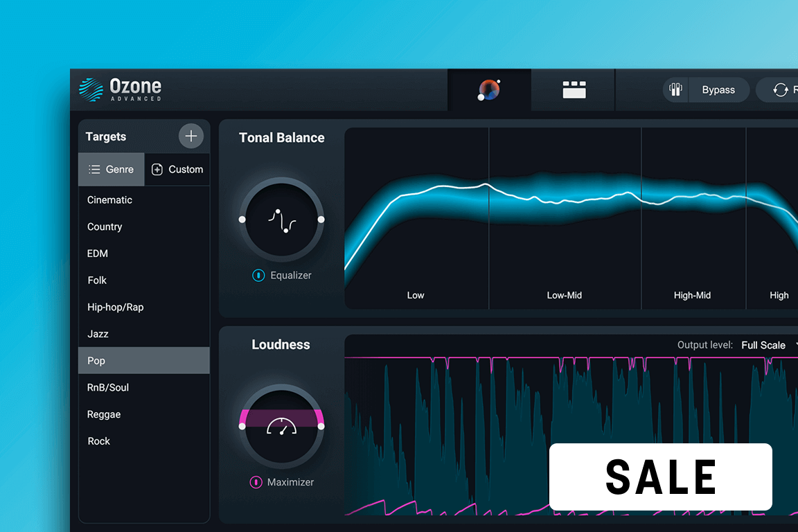Select the highlighted Pop genre target

(144, 360)
